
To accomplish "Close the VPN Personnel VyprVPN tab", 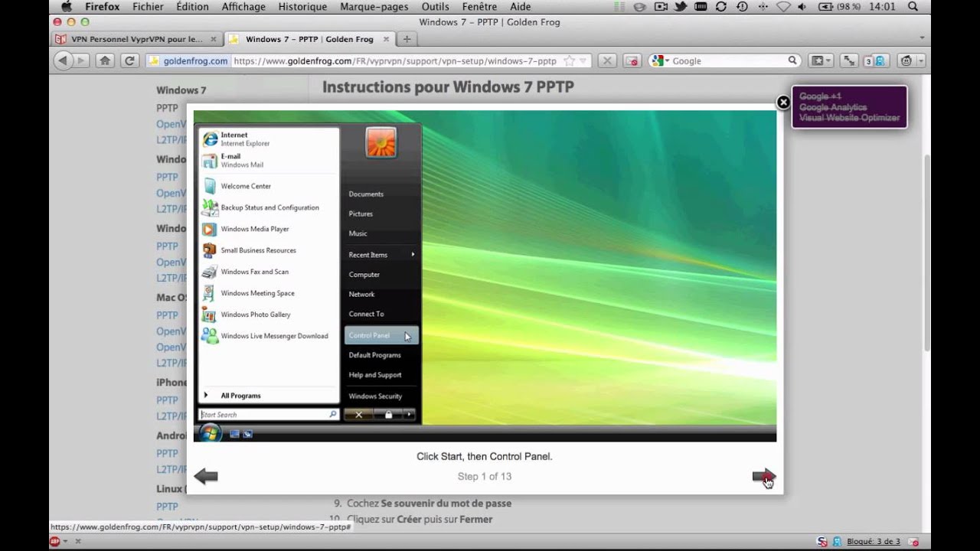I will tap(213, 39).
